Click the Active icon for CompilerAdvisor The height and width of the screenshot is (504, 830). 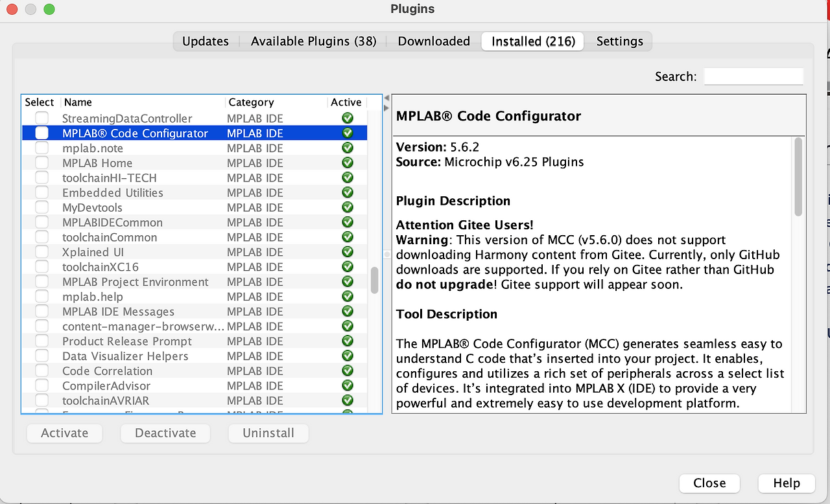tap(348, 386)
